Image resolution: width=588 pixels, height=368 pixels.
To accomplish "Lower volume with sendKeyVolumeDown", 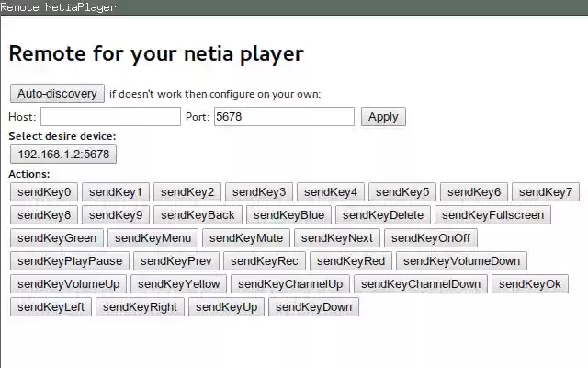I will (x=461, y=261).
